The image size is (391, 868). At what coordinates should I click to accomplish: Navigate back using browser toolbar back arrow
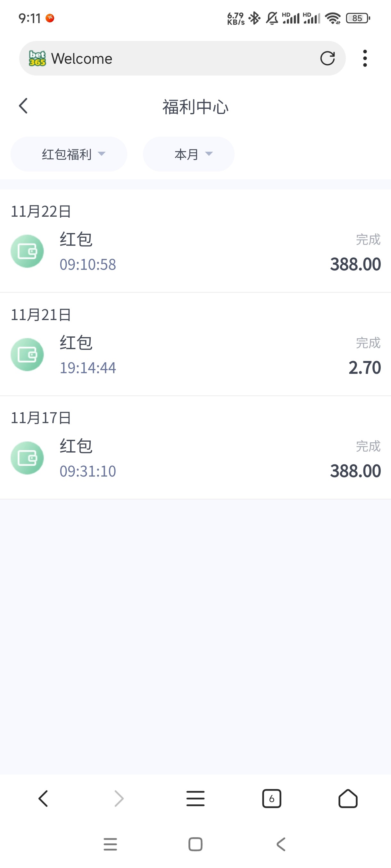43,798
